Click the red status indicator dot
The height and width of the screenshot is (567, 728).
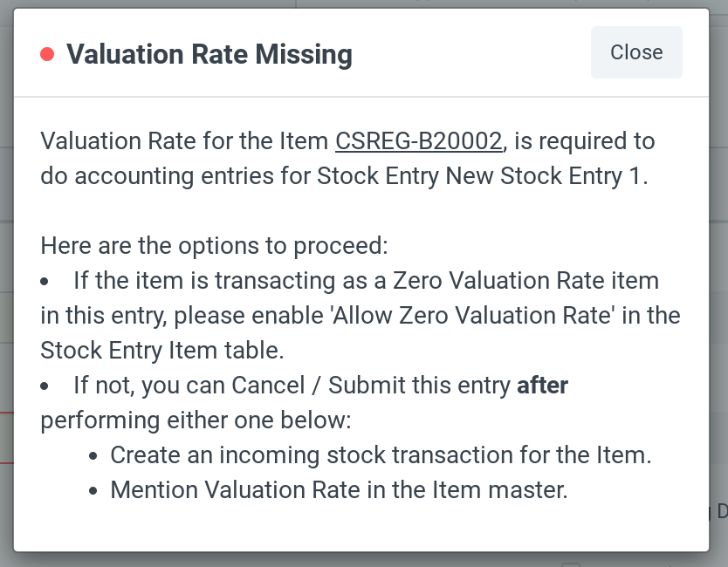(46, 53)
